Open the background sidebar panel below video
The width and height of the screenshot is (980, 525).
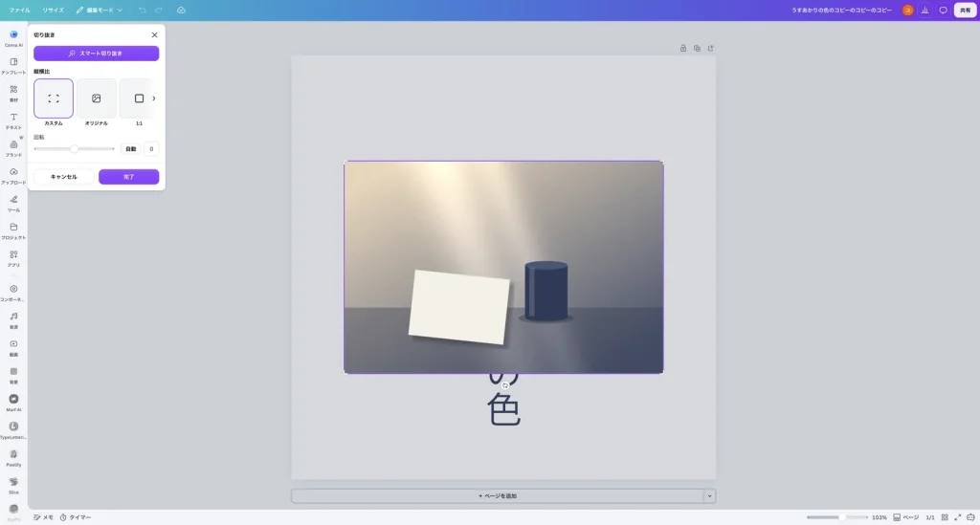click(x=13, y=374)
